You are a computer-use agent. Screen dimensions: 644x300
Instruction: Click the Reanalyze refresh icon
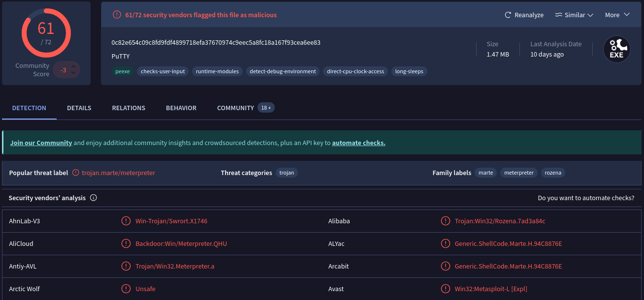click(x=507, y=15)
